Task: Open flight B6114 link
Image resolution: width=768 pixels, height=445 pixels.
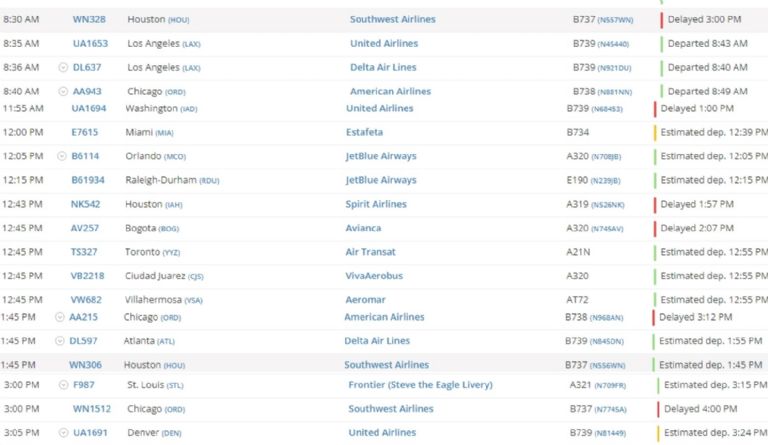Action: (x=85, y=156)
